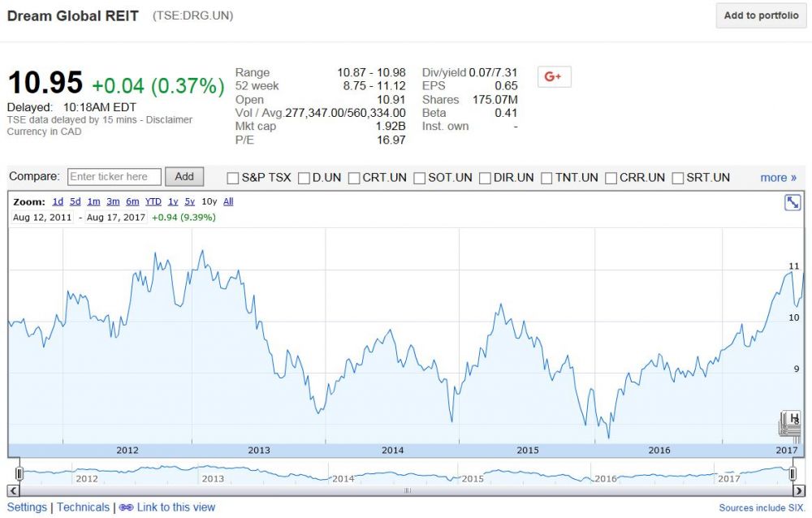
Task: Set chart zoom to 1y
Action: coord(172,201)
